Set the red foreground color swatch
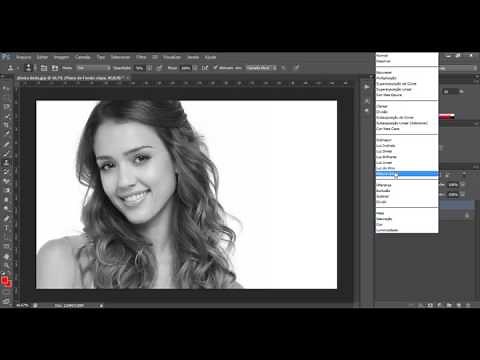The height and width of the screenshot is (360, 480). (x=5, y=281)
